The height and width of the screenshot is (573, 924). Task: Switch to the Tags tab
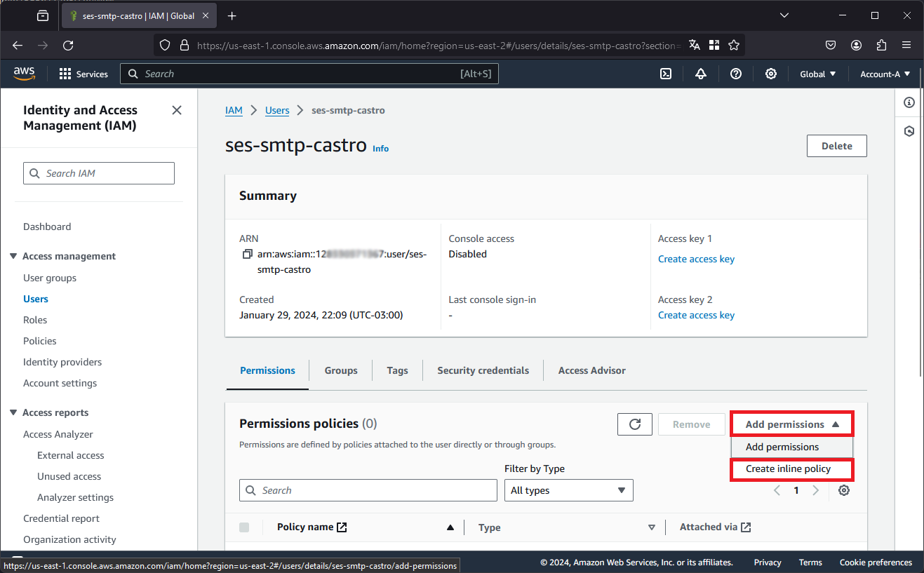[397, 370]
